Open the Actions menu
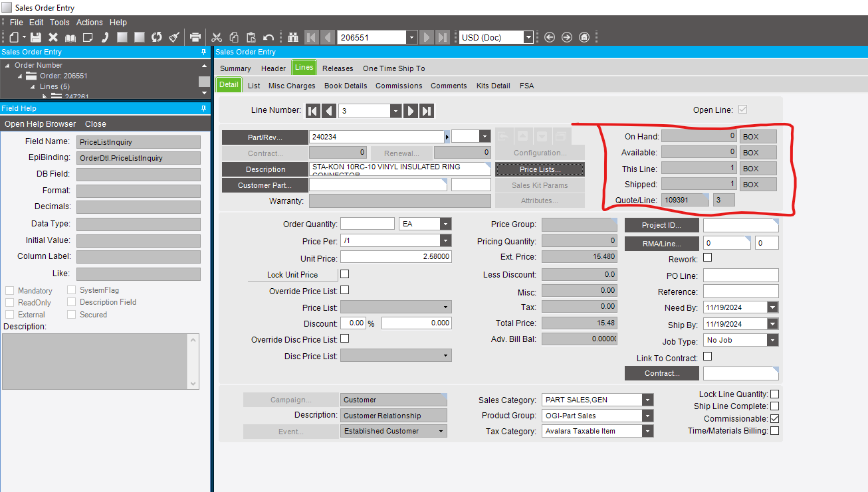This screenshot has height=492, width=868. tap(90, 23)
